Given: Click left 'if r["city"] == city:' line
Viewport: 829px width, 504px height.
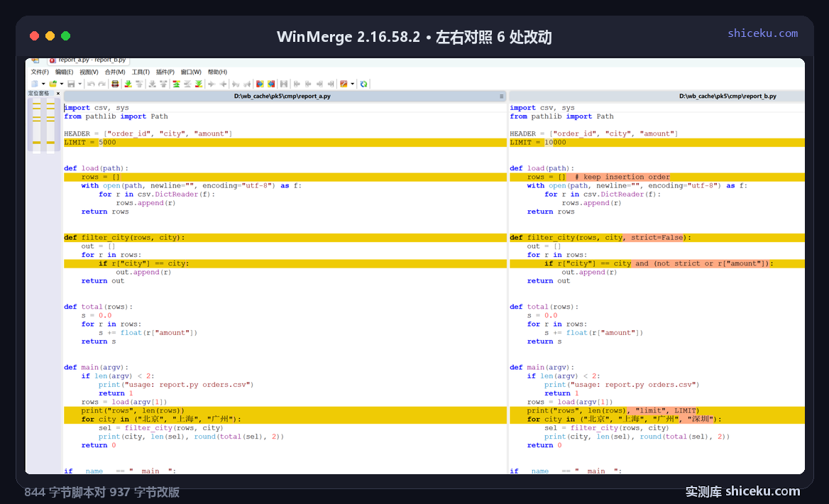Looking at the screenshot, I should (x=285, y=263).
